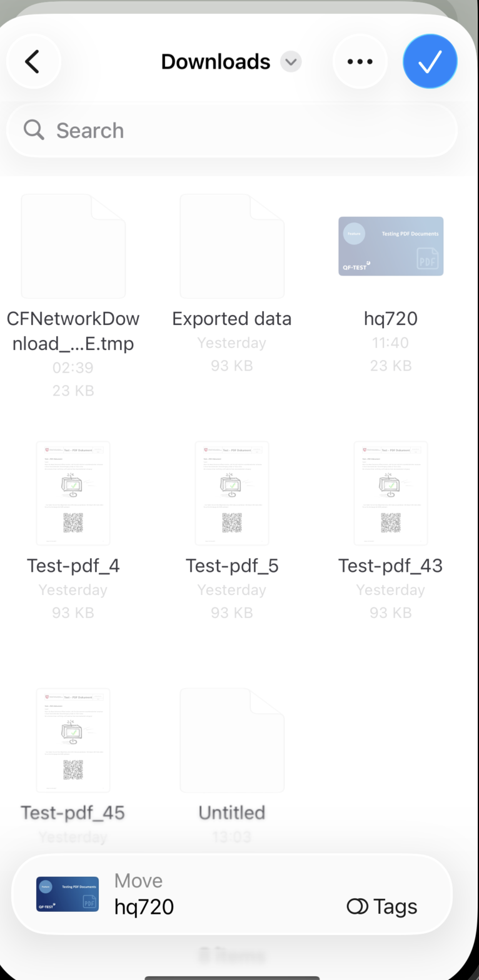Image resolution: width=479 pixels, height=980 pixels.
Task: Select the CFNetworkDownload tmp file icon
Action: (73, 246)
